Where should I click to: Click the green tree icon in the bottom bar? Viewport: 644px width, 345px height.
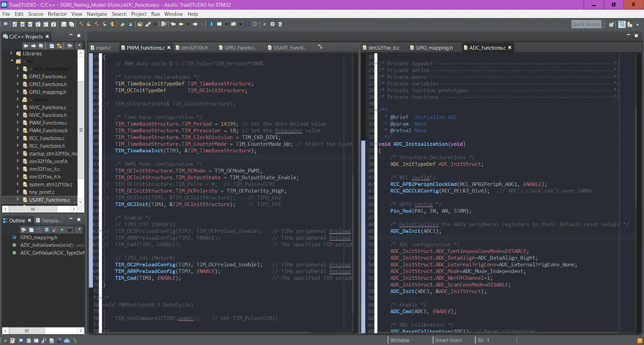point(75,341)
